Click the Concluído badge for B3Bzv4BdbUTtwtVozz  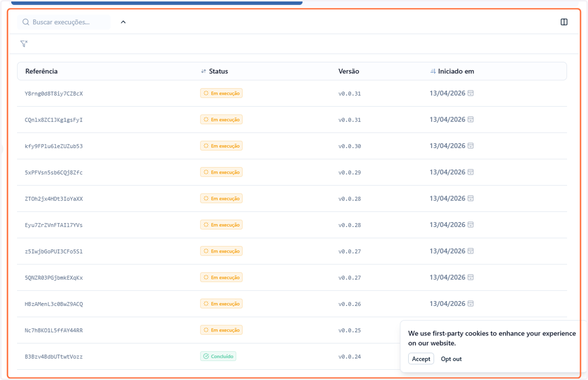218,356
